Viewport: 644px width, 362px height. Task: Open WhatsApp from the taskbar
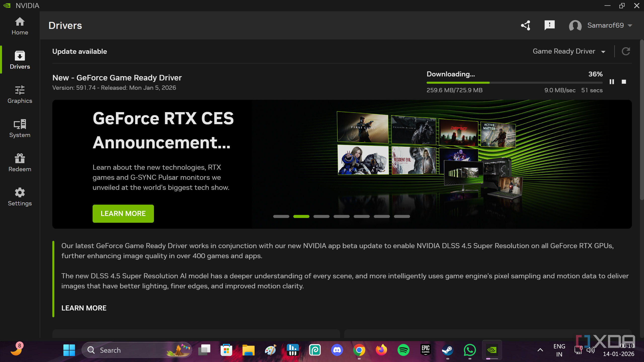point(470,350)
